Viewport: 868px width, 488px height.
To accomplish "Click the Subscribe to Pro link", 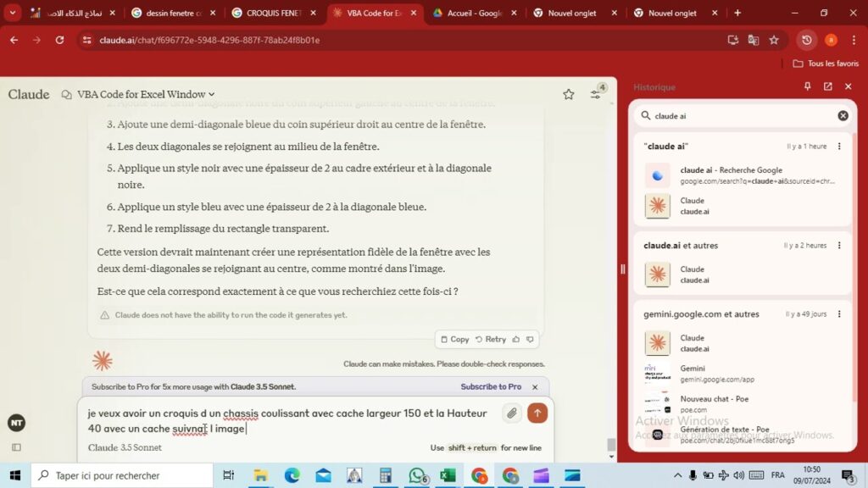I will (491, 386).
